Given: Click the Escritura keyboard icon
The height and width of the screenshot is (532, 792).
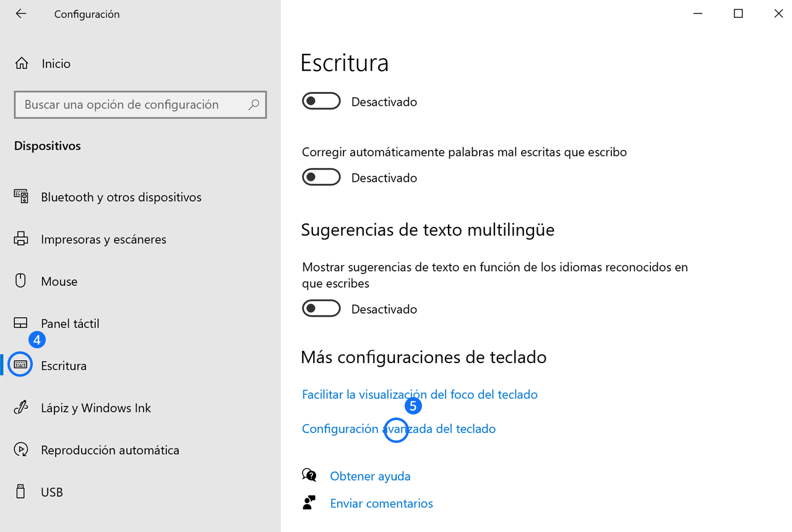Looking at the screenshot, I should tap(20, 365).
